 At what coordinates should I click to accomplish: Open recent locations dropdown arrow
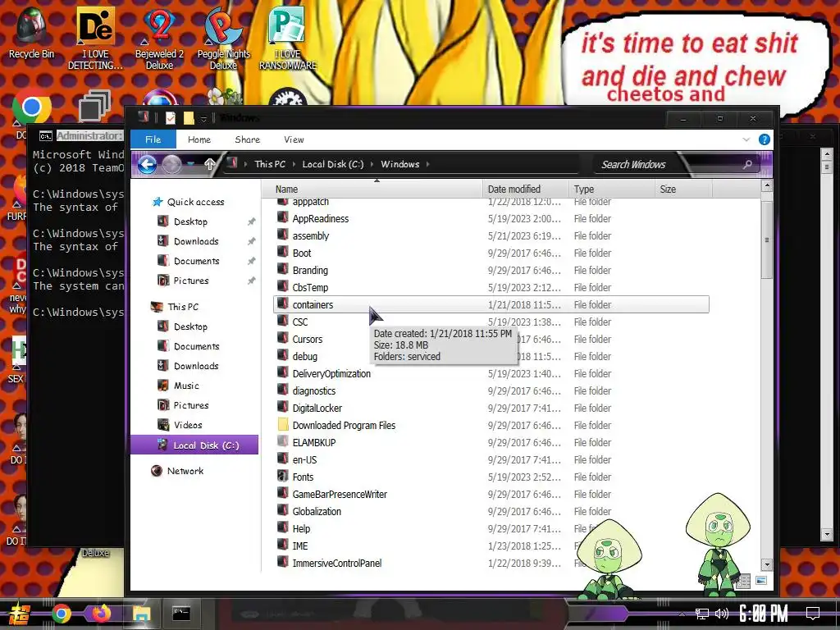[x=191, y=164]
